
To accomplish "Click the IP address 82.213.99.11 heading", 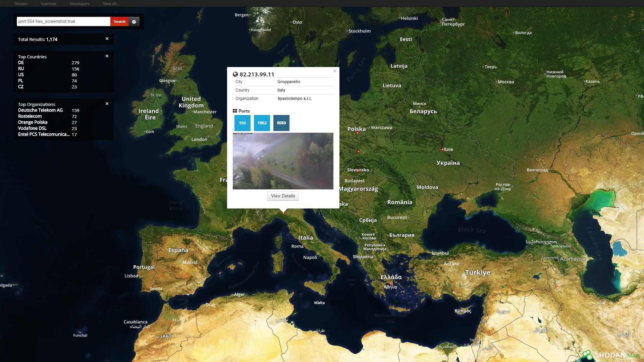I will point(257,74).
